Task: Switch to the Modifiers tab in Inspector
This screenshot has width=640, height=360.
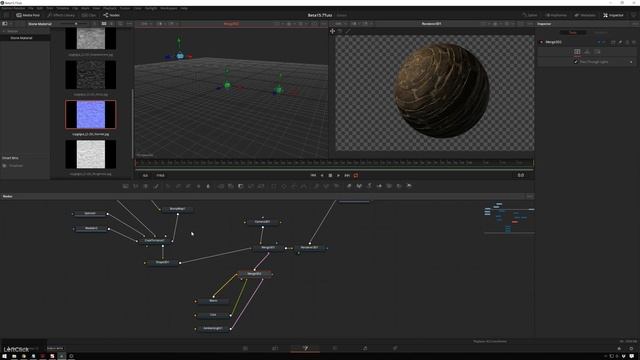Action: pyautogui.click(x=600, y=32)
